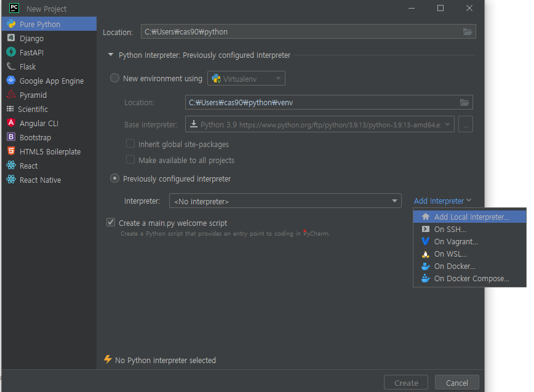Select Google App Engine label
The image size is (534, 392).
tap(52, 81)
